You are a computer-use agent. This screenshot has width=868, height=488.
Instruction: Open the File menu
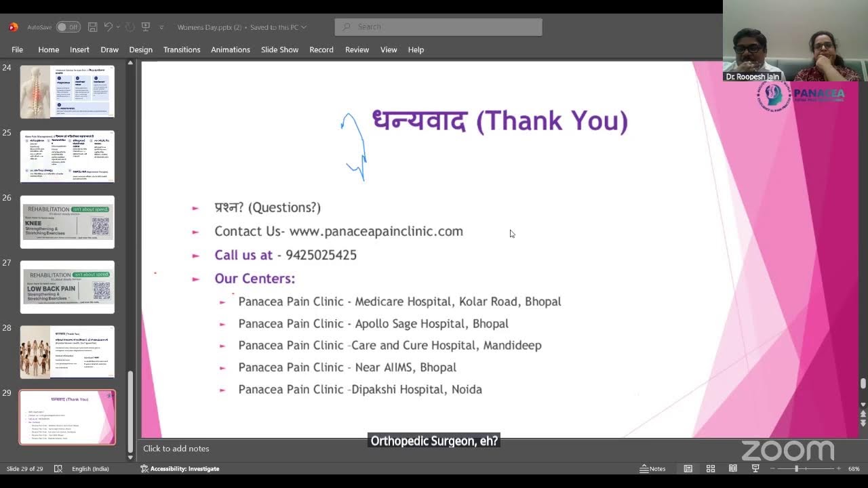pyautogui.click(x=17, y=49)
